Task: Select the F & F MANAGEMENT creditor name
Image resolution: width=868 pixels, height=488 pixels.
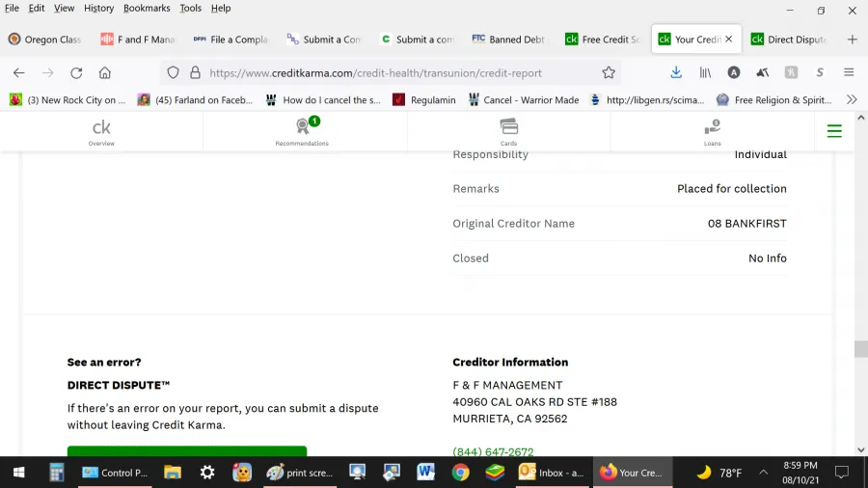Action: point(507,385)
